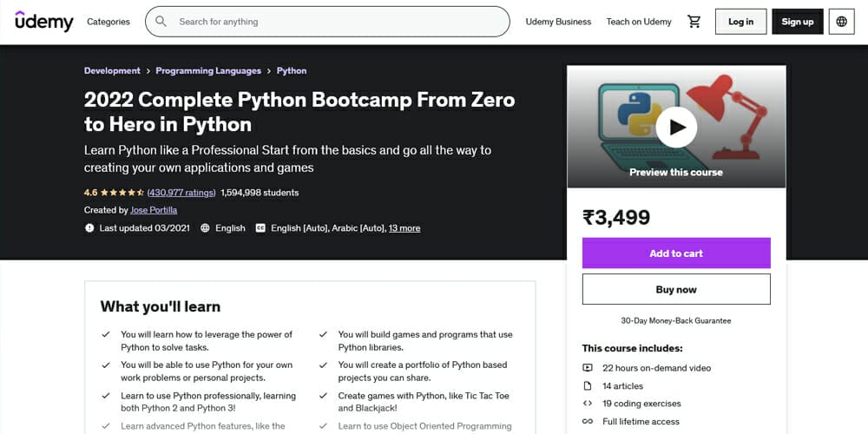Click the Buy now button
This screenshot has width=868, height=434.
pyautogui.click(x=676, y=289)
